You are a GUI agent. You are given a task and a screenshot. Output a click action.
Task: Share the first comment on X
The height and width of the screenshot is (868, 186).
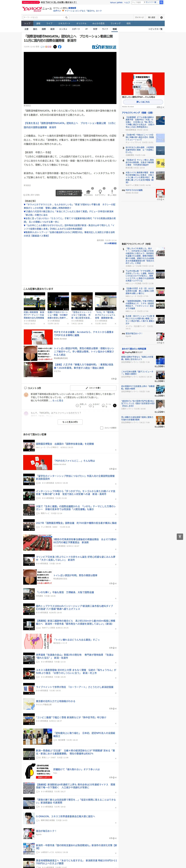[114, 405]
